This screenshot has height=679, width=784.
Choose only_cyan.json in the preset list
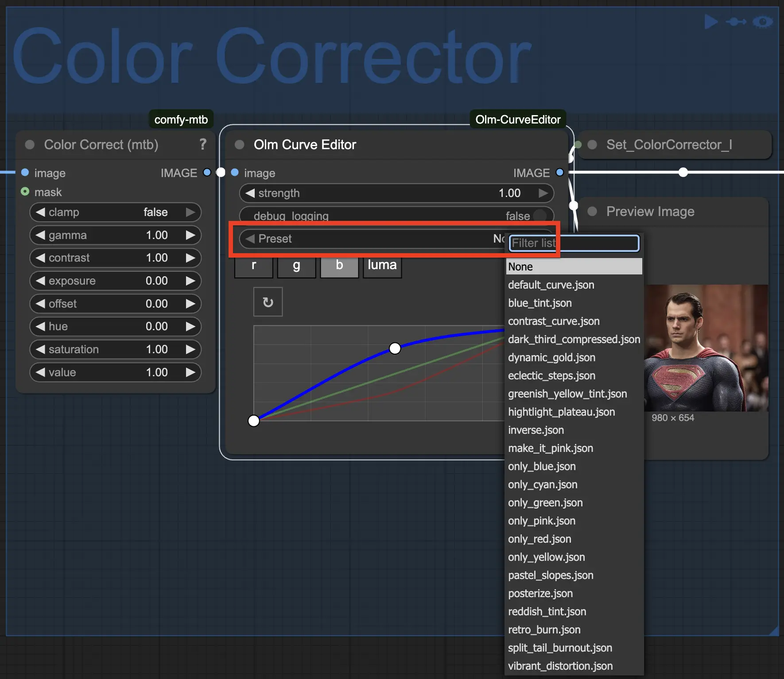pos(543,485)
